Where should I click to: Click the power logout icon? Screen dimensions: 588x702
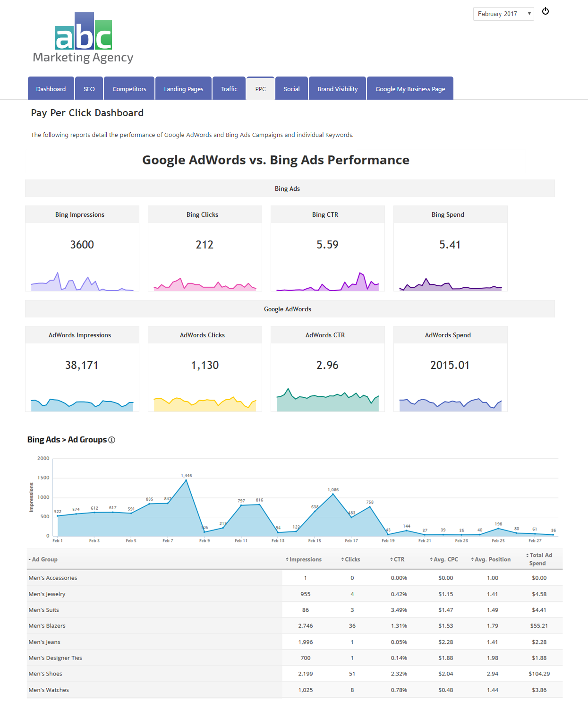tap(545, 11)
